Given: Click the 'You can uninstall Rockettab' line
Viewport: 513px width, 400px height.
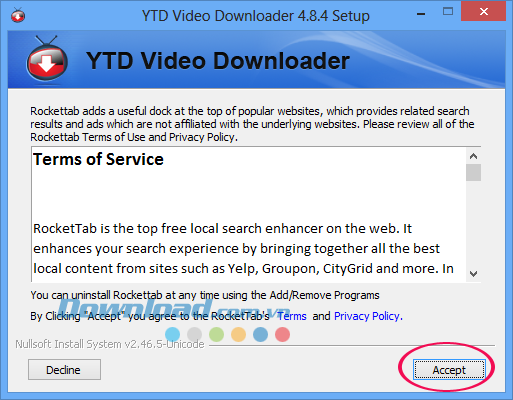Looking at the screenshot, I should click(x=205, y=295).
